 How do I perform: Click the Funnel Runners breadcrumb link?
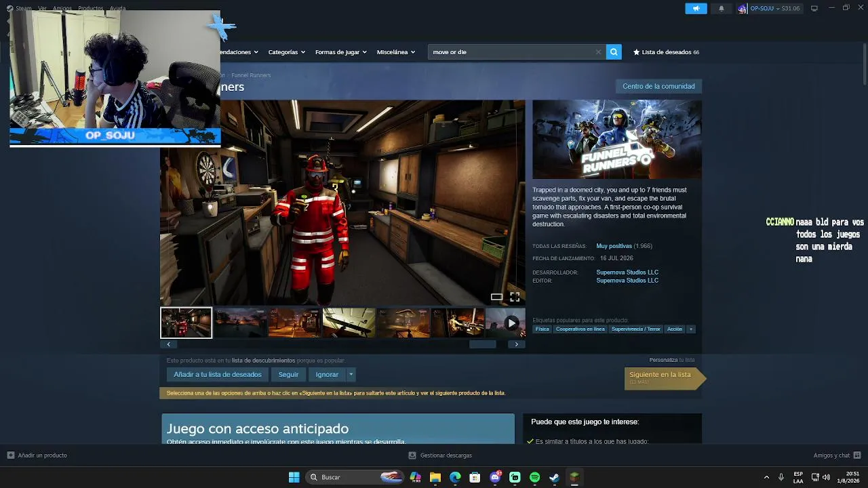tap(251, 75)
